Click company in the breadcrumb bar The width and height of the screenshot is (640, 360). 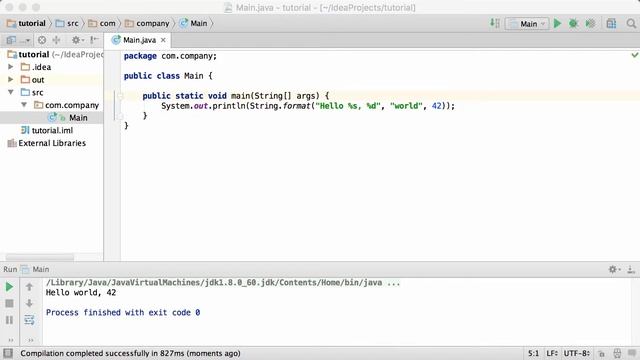tap(147, 23)
